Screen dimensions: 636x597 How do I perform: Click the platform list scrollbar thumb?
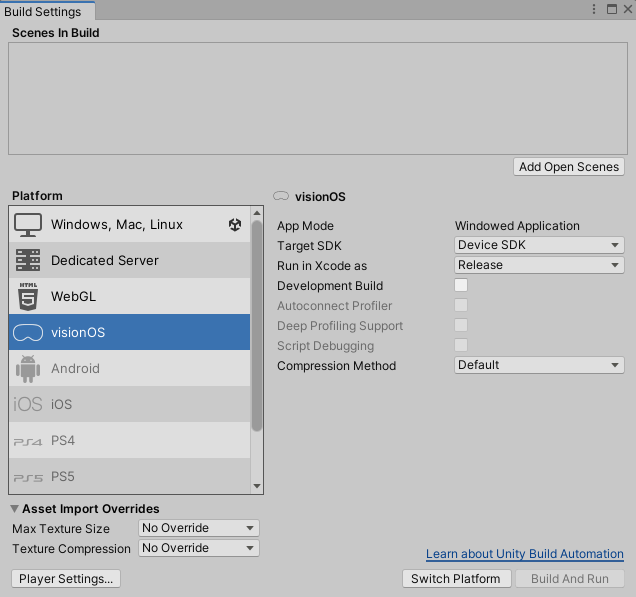(x=257, y=325)
